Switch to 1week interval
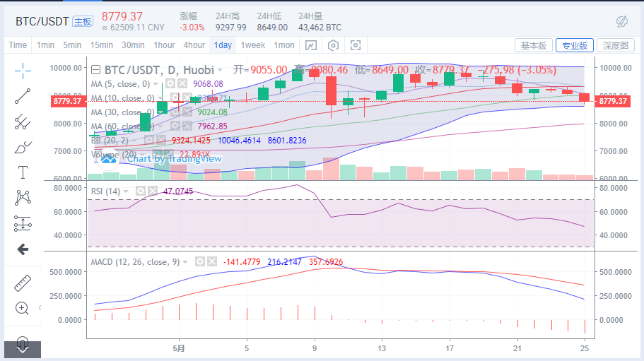 click(x=252, y=45)
